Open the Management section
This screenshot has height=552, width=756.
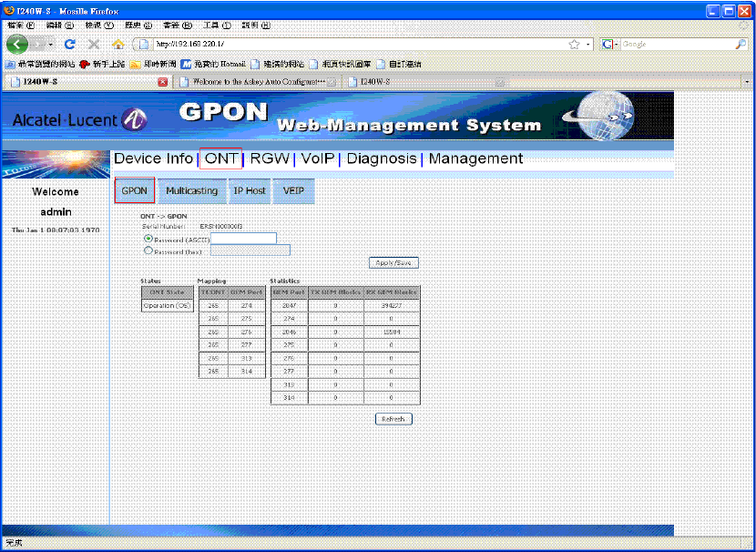tap(475, 158)
